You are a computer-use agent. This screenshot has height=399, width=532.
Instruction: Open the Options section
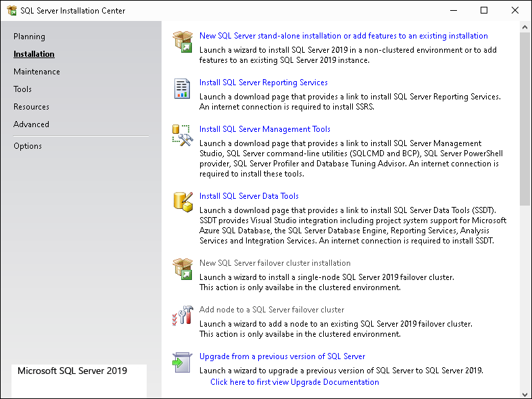(28, 146)
